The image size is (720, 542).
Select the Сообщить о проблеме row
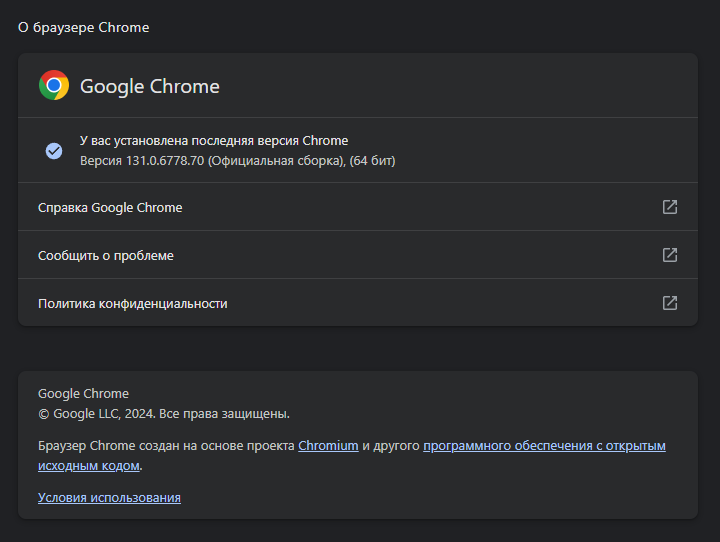pos(106,255)
